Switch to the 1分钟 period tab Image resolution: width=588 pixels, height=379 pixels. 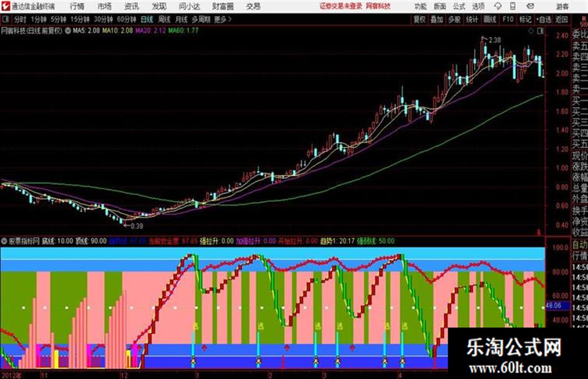click(39, 19)
